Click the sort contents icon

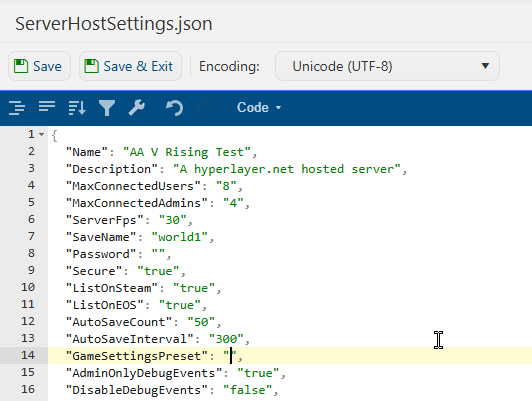(77, 108)
